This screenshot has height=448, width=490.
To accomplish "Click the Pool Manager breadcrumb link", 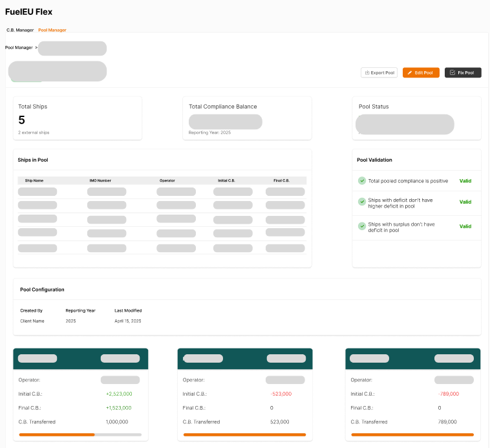I will click(x=19, y=47).
